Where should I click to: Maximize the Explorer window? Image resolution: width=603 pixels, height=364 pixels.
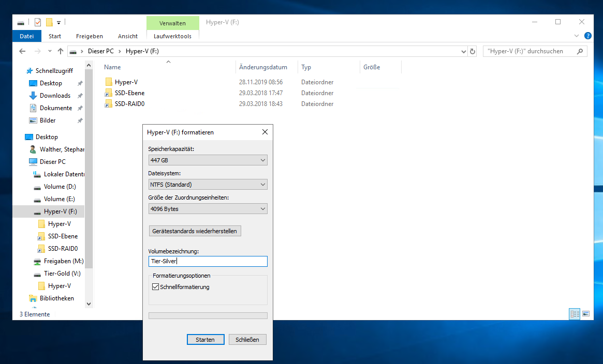click(558, 22)
